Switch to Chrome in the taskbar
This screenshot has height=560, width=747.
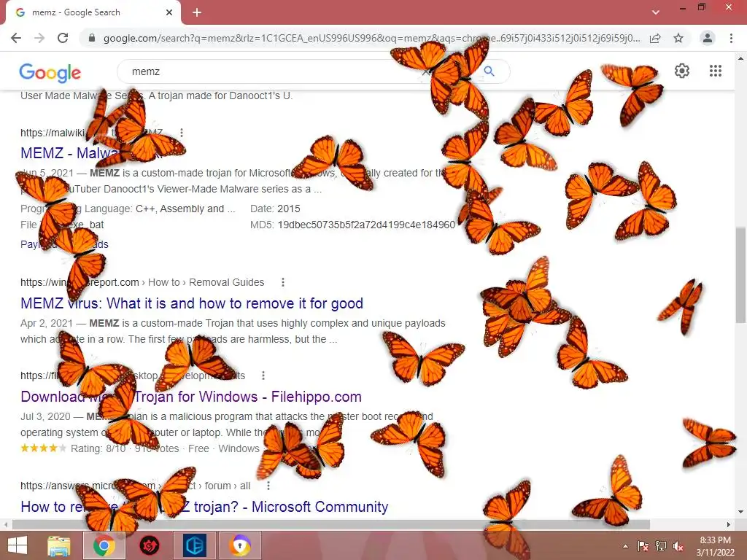coord(104,545)
